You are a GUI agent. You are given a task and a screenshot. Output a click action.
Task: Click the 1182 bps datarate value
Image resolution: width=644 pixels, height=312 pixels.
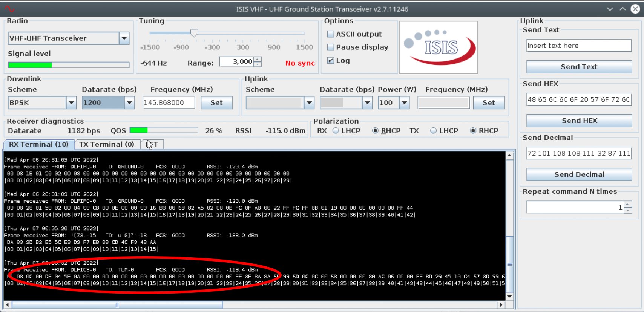84,130
